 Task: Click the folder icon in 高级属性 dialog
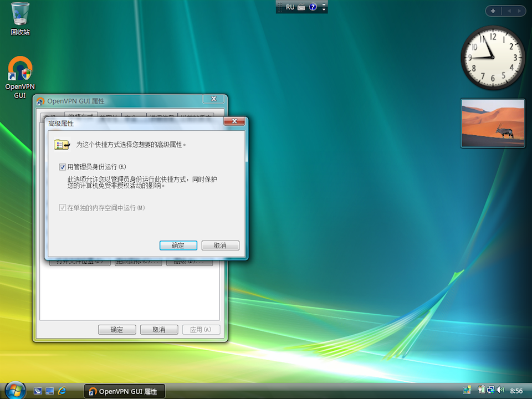click(x=62, y=145)
